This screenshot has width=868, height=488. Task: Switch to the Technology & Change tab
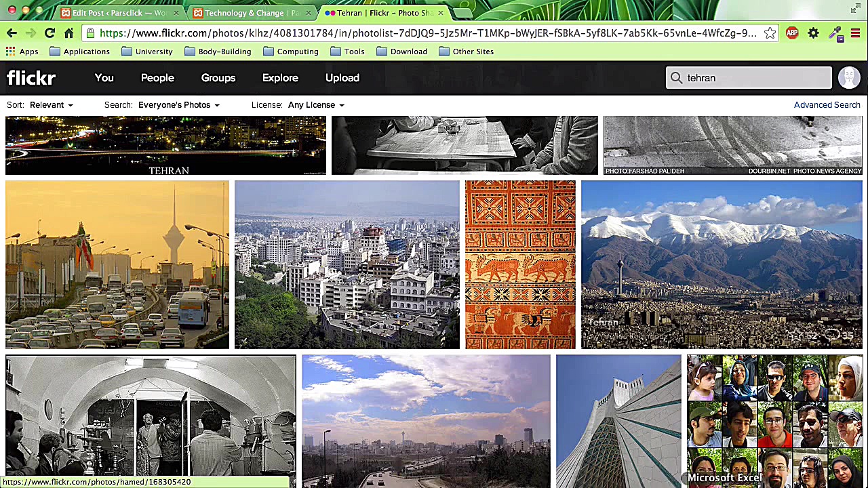click(x=250, y=13)
